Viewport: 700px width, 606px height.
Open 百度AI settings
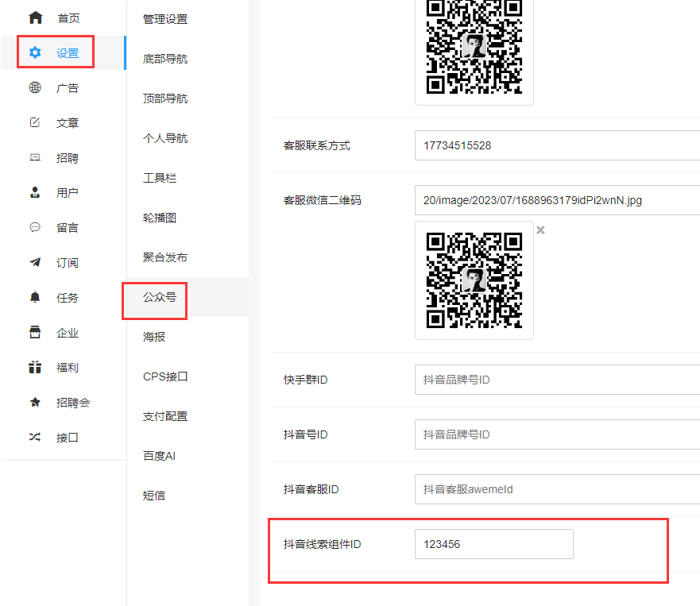(159, 456)
